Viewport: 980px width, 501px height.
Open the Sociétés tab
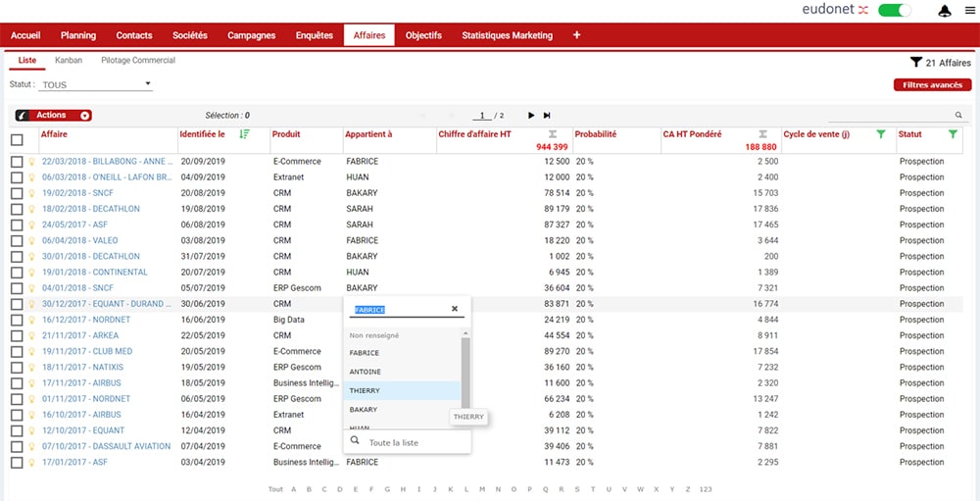190,35
